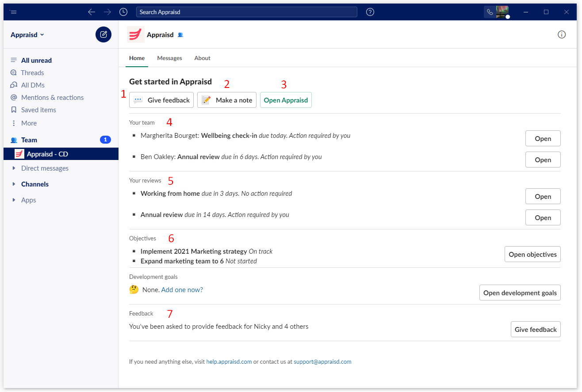
Task: Open user profile avatar in title bar
Action: [x=502, y=12]
